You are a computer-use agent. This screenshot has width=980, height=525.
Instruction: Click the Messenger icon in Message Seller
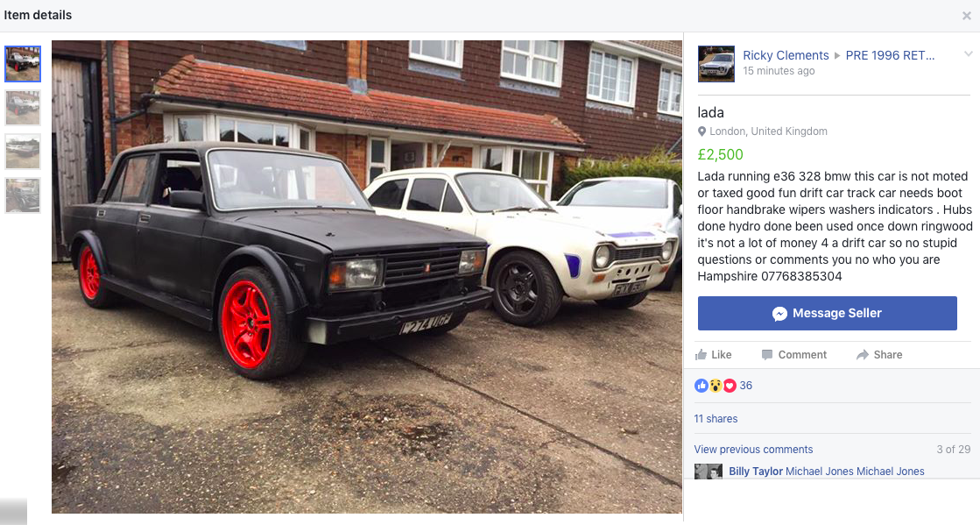[779, 314]
